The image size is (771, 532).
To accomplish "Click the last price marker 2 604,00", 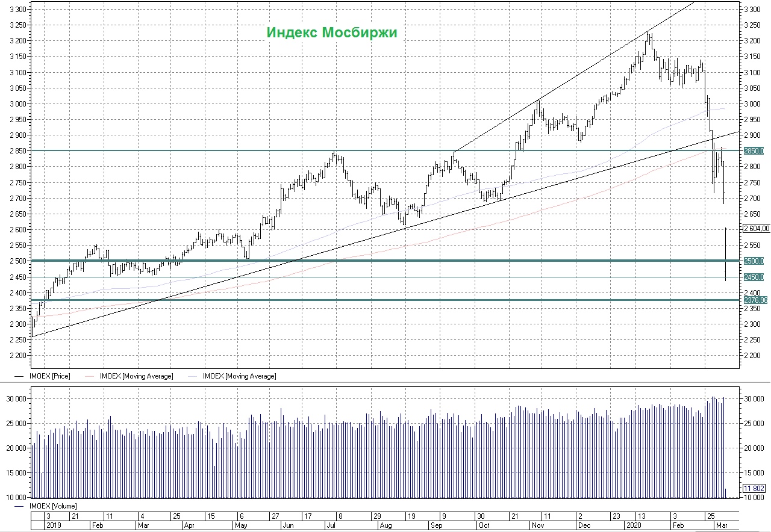I will click(x=757, y=229).
